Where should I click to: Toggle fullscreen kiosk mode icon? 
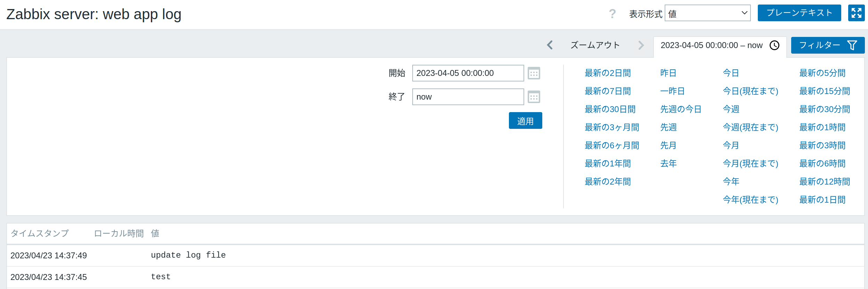[856, 13]
